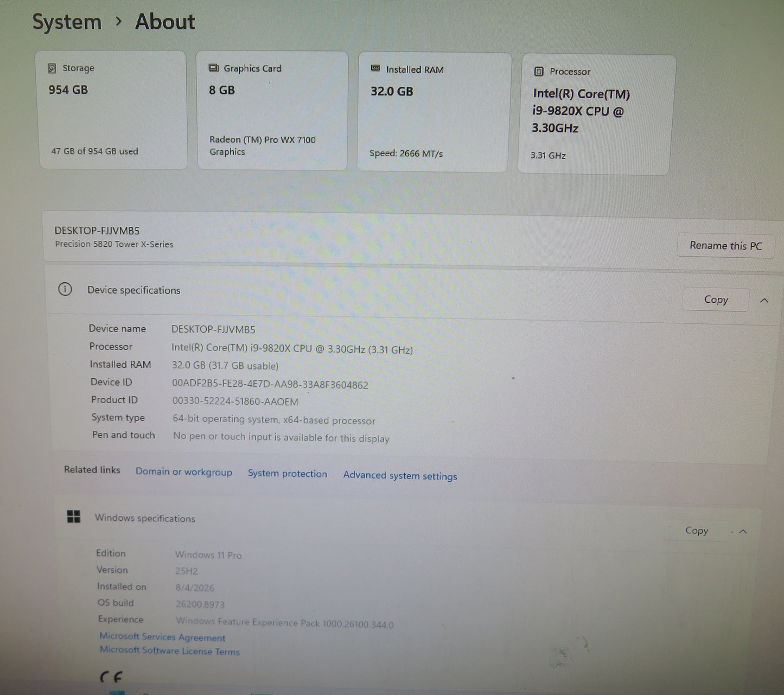Open the Installed RAM 32.0 GB card
784x695 pixels.
(434, 113)
